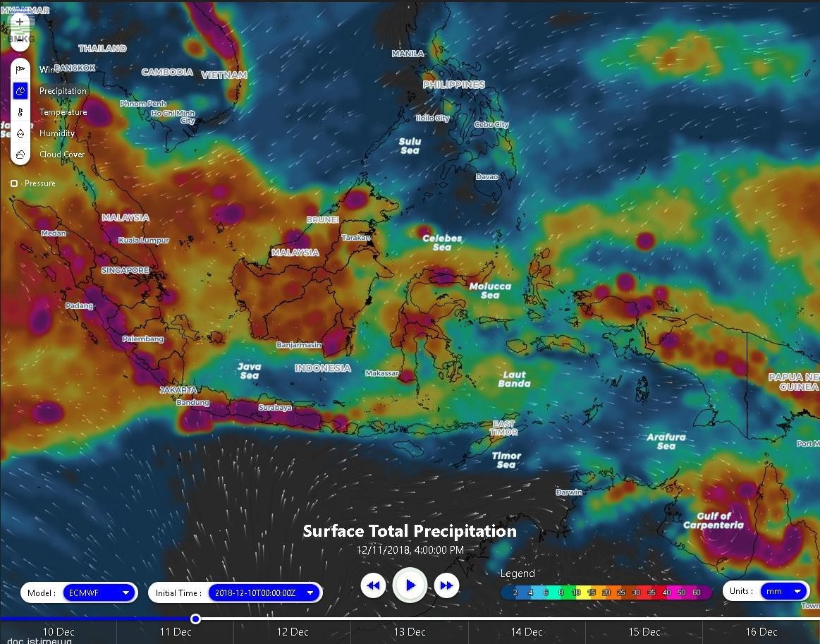Select the Humidity droplet icon

coord(20,133)
